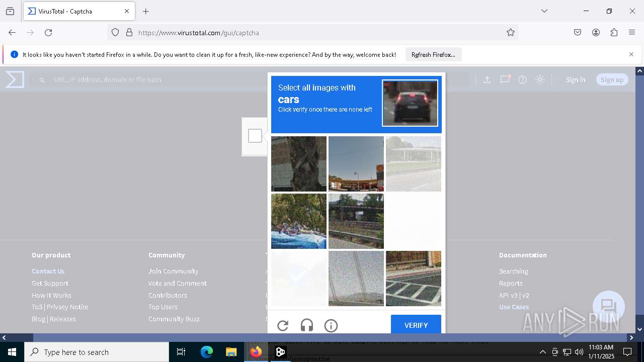
Task: Dismiss the Firefox notification bar
Action: 631,54
